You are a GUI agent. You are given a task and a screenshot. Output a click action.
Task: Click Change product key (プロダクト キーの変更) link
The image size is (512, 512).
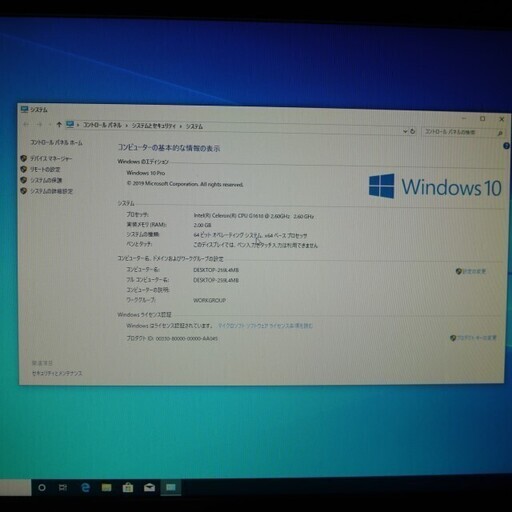[x=476, y=338]
